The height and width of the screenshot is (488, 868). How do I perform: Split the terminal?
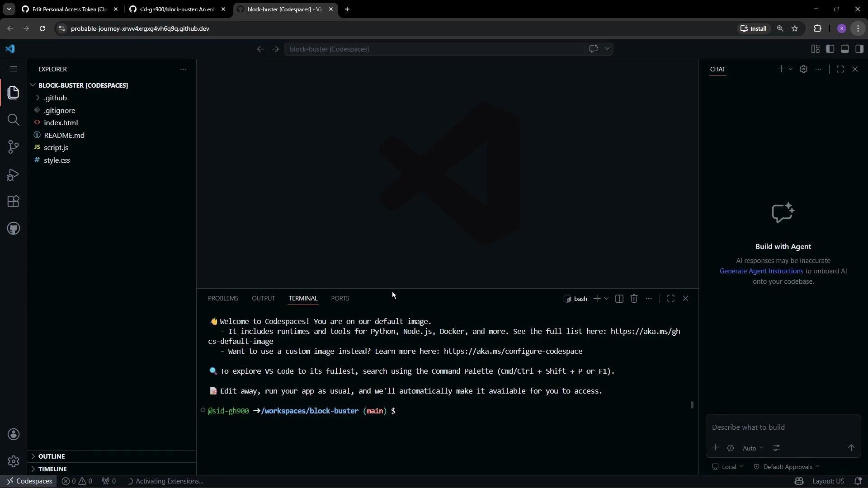pyautogui.click(x=619, y=299)
